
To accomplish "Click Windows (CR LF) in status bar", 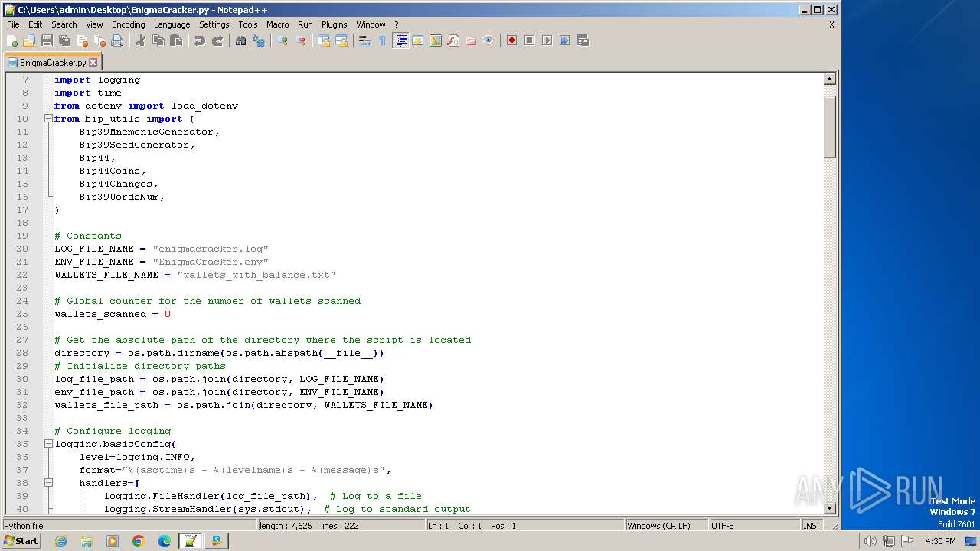I will pyautogui.click(x=658, y=526).
